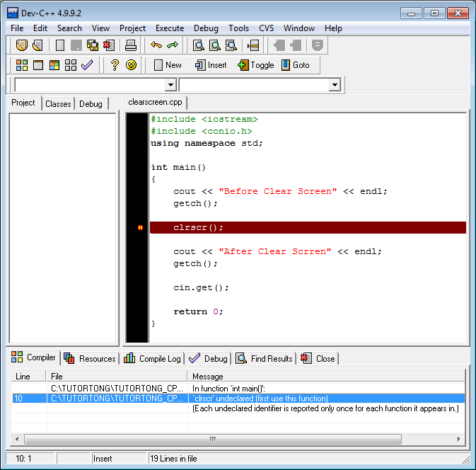Select the Compiler bottom tab
Image resolution: width=476 pixels, height=470 pixels.
[x=33, y=357]
